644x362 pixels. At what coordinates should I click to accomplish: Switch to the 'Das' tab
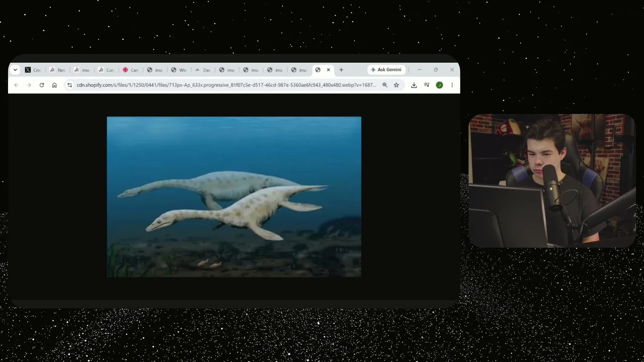pos(202,70)
